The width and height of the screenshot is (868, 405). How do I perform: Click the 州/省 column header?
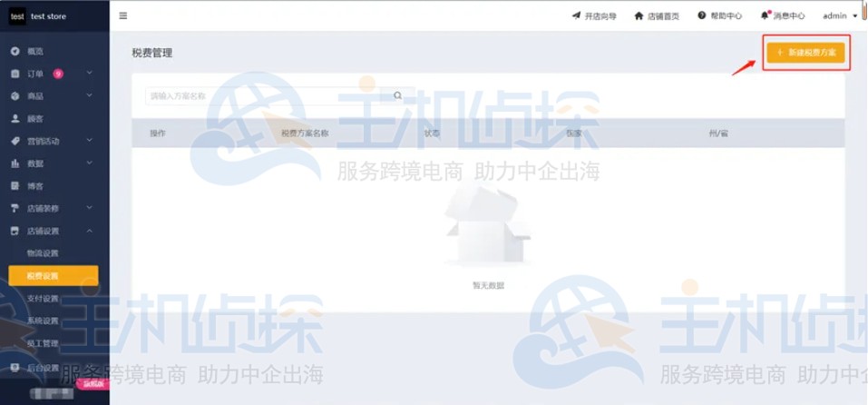[x=718, y=133]
